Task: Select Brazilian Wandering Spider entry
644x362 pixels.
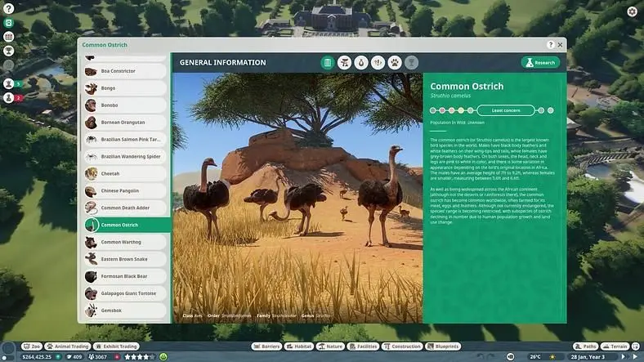Action: (125, 157)
